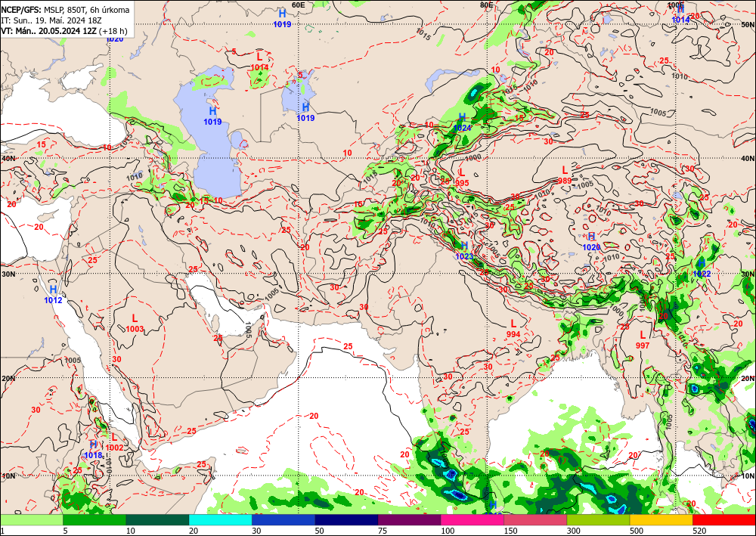Click the 'L 994' low over India
756x536 pixels.
click(x=513, y=329)
